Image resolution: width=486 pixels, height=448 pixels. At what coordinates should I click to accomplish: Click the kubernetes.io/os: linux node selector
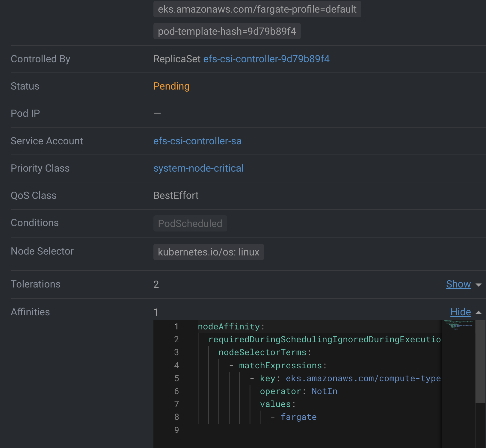coord(208,252)
